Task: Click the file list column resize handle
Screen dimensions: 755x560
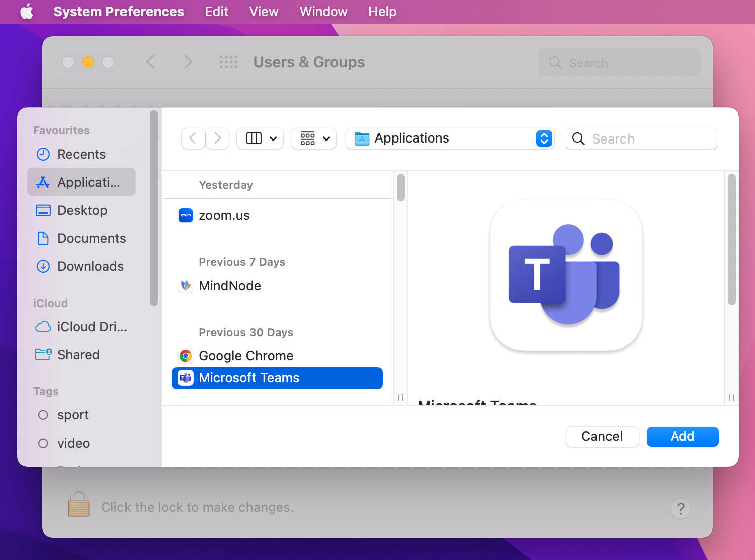Action: pos(400,398)
